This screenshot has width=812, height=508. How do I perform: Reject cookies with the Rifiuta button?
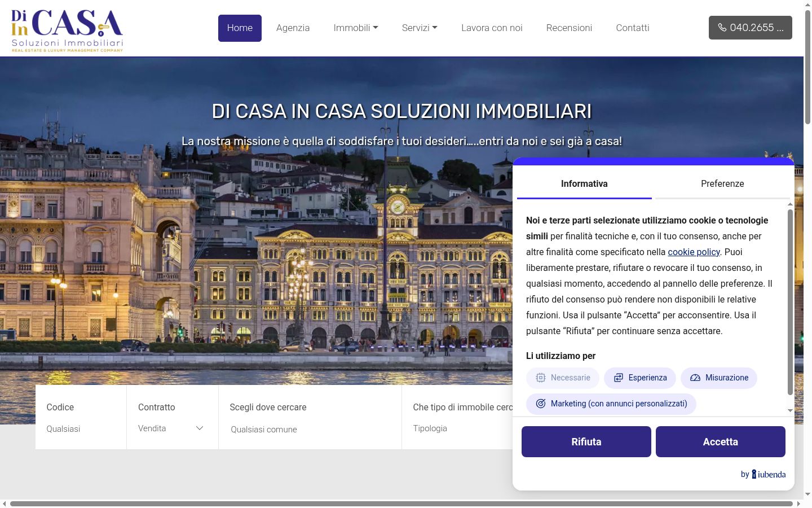586,442
